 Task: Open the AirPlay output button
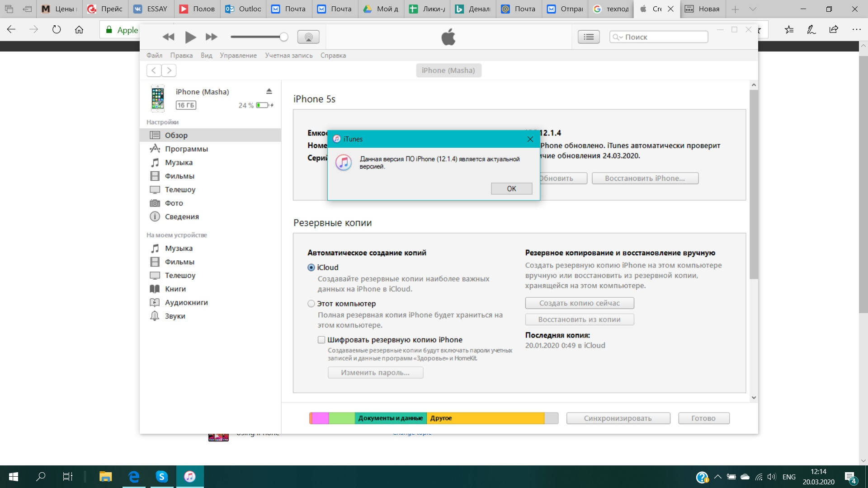click(308, 37)
